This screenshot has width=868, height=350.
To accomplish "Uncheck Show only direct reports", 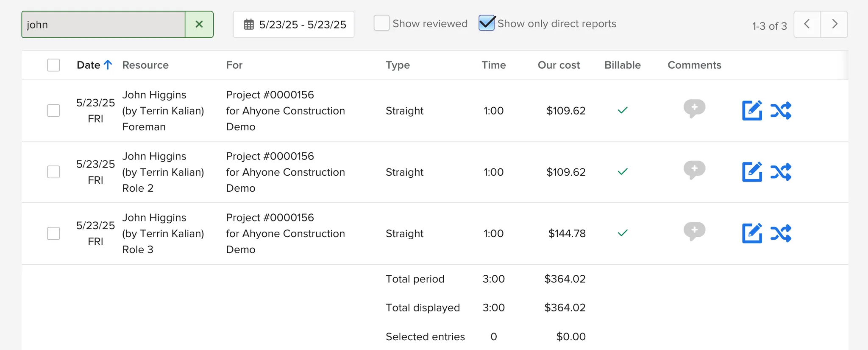I will (x=487, y=23).
